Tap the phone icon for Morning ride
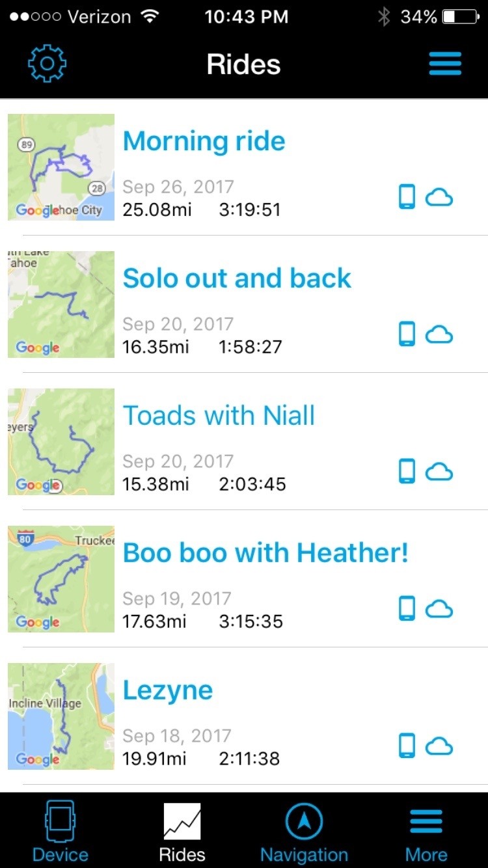 coord(407,197)
